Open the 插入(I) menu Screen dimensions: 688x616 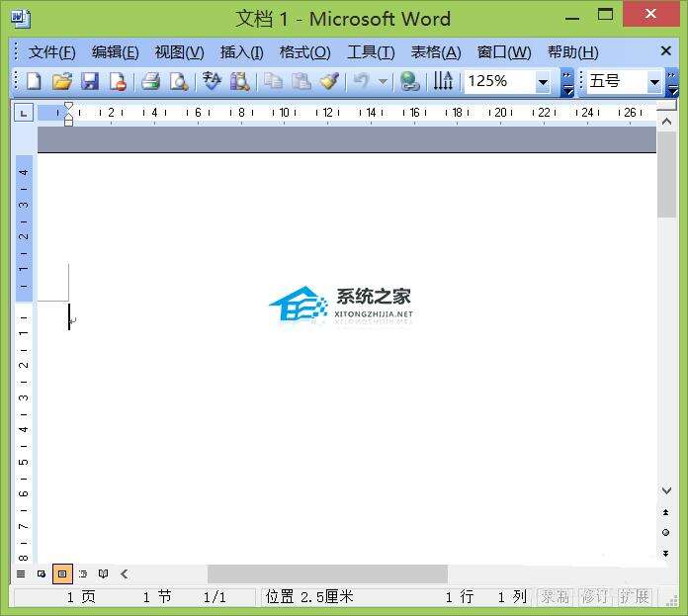(242, 52)
